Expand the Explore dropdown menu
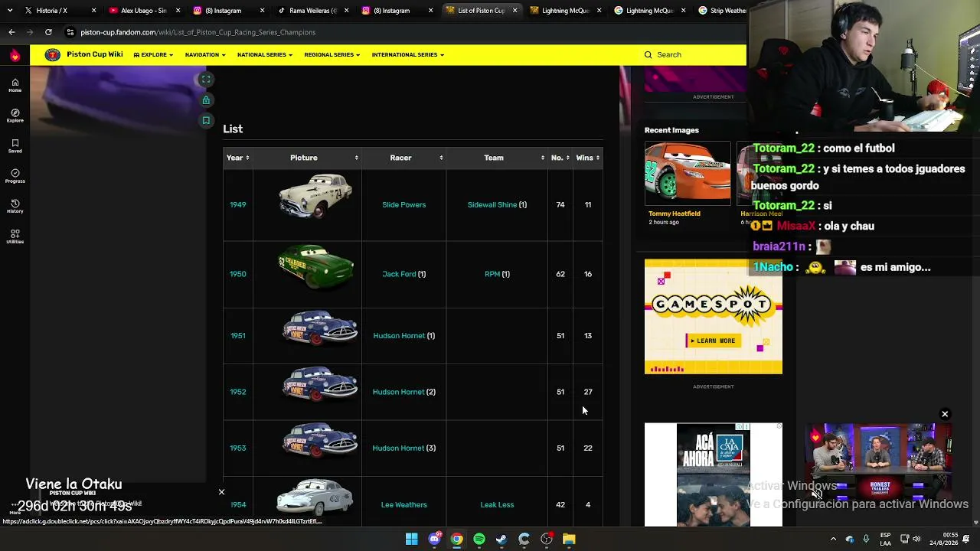 coord(153,54)
